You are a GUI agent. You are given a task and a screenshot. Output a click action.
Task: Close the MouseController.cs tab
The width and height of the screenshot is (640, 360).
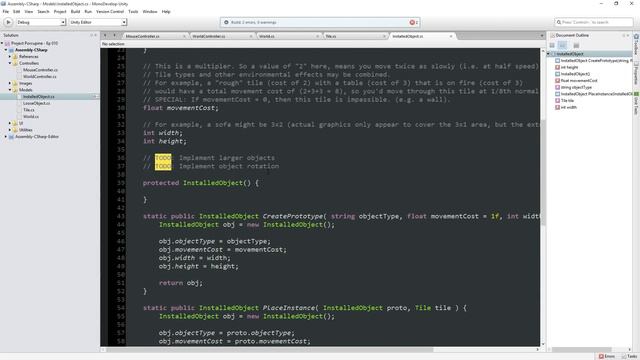point(184,36)
